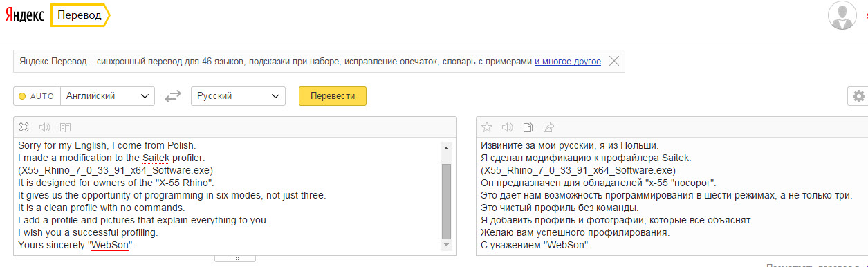Click the scrollbar down arrow
This screenshot has width=868, height=267.
point(446,246)
